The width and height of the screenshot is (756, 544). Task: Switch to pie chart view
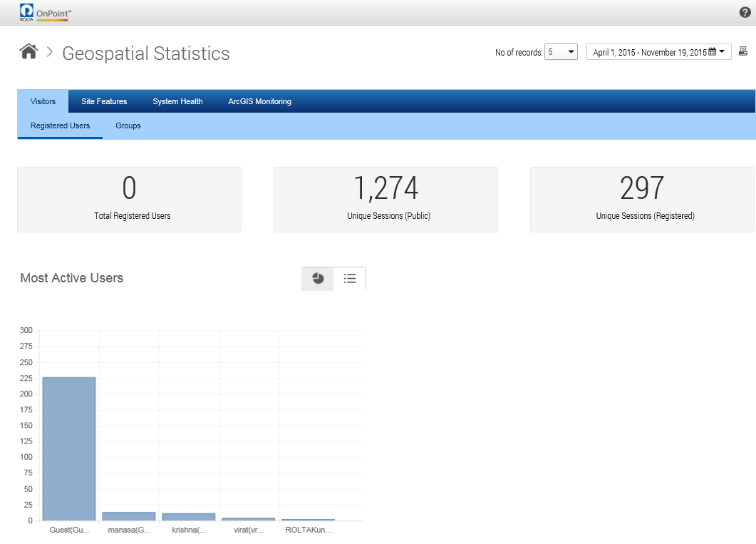(318, 279)
